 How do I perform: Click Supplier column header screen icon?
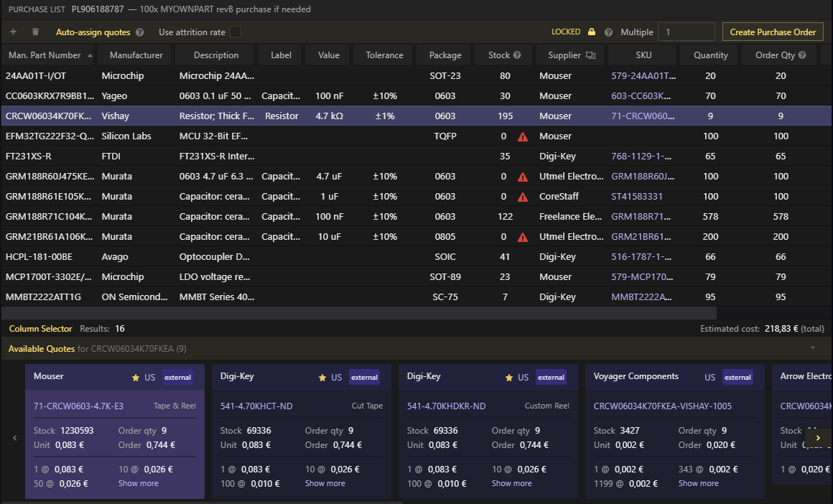pyautogui.click(x=590, y=55)
